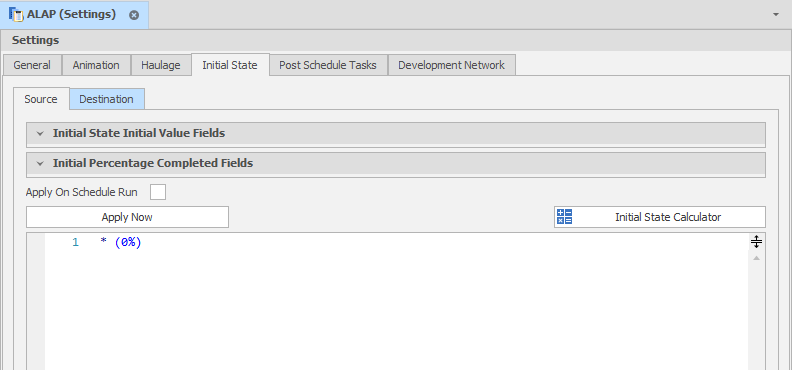The width and height of the screenshot is (793, 370).
Task: Select the Haulage tab
Action: [x=161, y=65]
